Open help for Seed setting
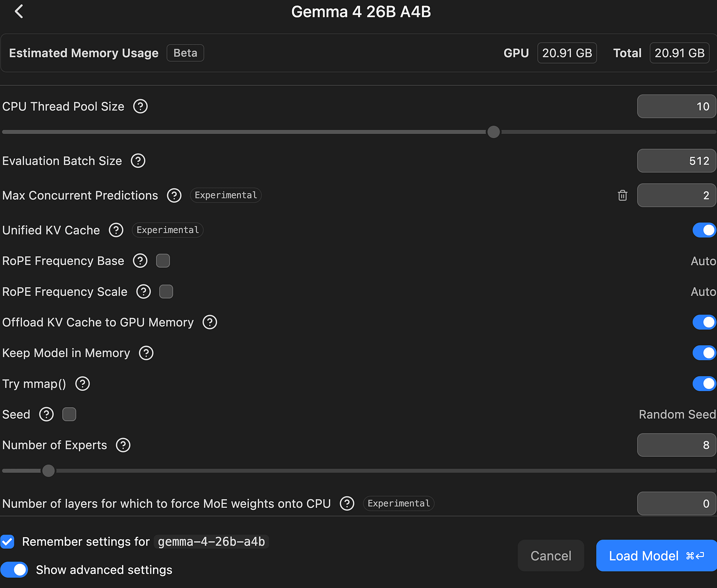 (46, 414)
